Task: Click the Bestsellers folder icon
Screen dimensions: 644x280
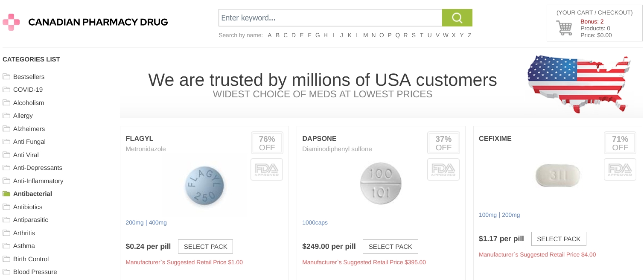Action: pyautogui.click(x=6, y=77)
